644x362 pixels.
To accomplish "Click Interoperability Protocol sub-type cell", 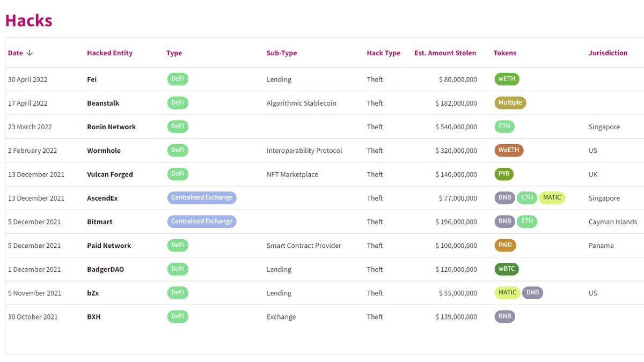I will 304,151.
